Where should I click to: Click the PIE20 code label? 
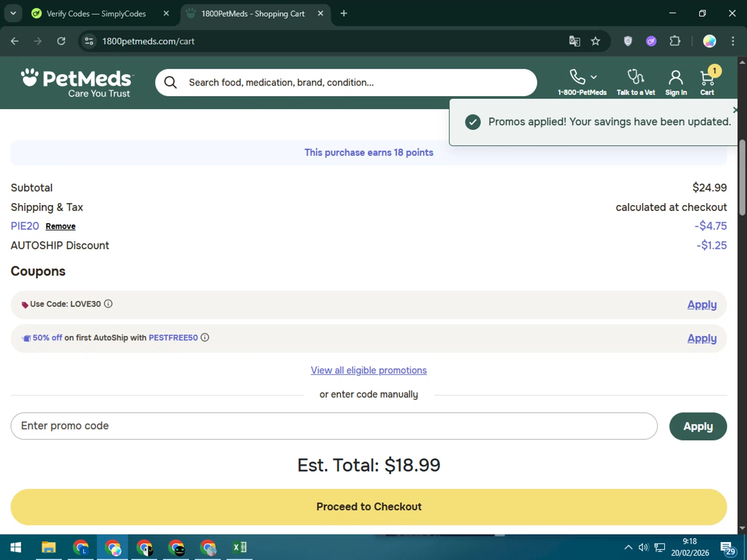(25, 226)
